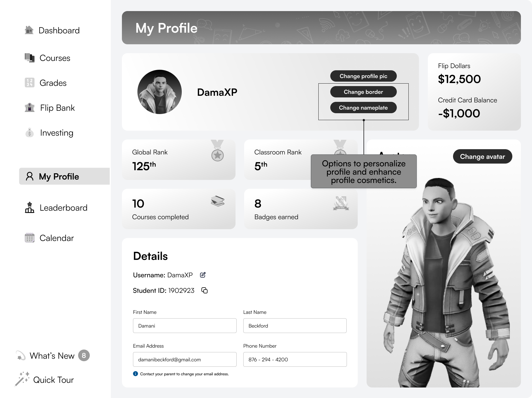The height and width of the screenshot is (398, 532).
Task: Open the My Profile menu item
Action: point(64,176)
